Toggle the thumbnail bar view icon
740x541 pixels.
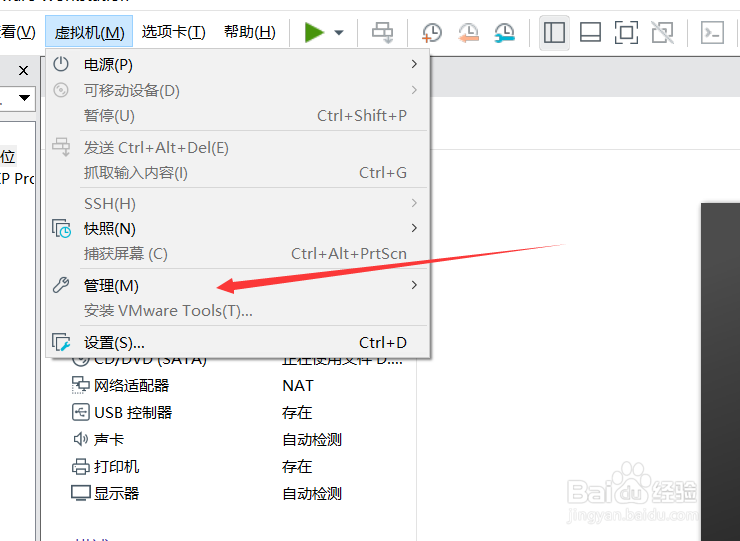[x=590, y=33]
